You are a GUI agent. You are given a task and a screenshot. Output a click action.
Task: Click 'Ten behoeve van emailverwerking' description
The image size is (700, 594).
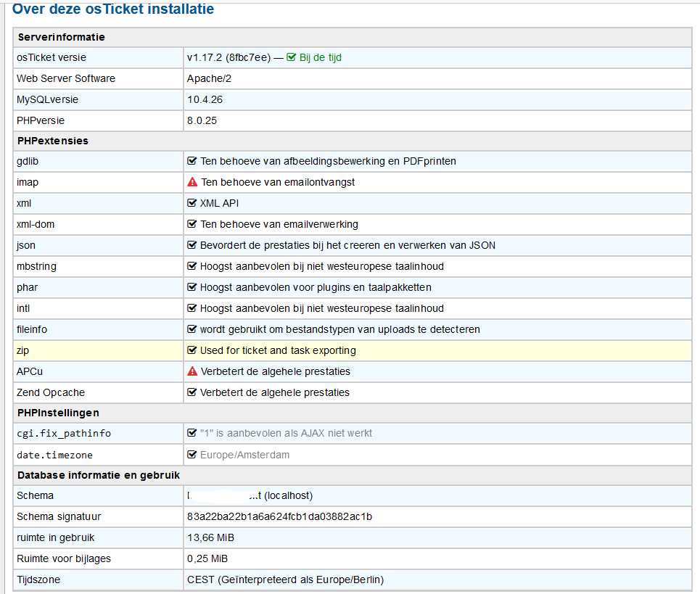[x=279, y=224]
